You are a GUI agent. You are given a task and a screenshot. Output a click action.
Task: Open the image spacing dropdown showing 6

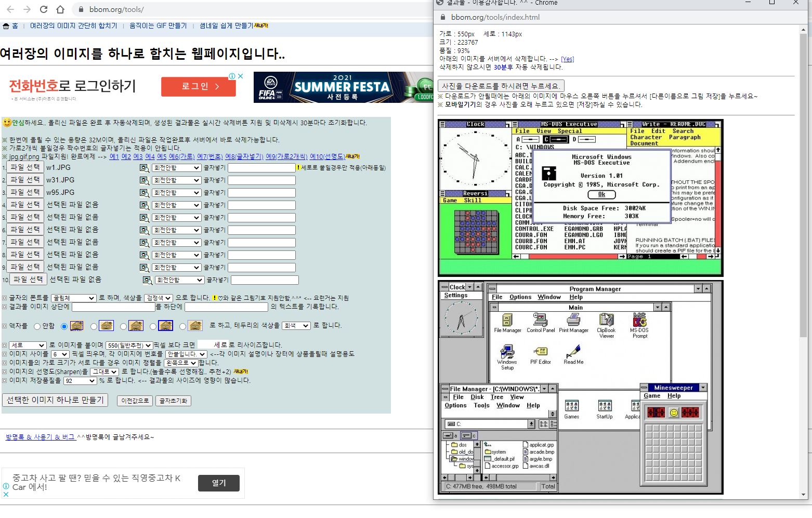point(60,354)
